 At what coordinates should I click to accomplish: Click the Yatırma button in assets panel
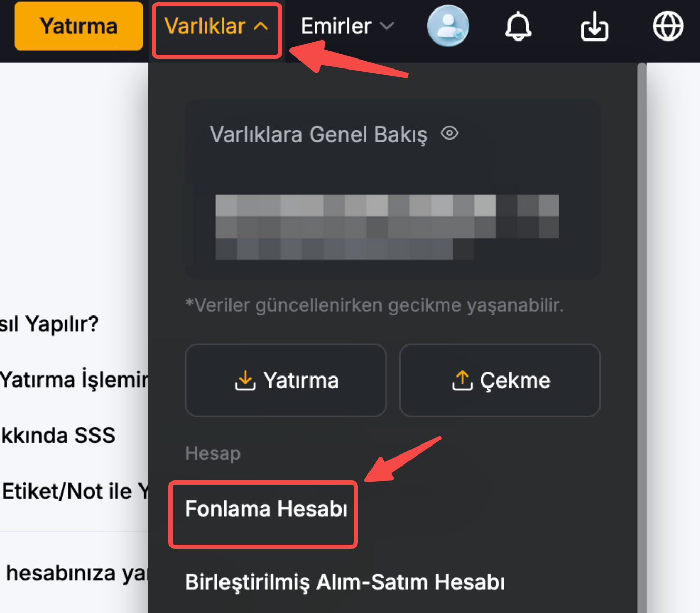[286, 380]
